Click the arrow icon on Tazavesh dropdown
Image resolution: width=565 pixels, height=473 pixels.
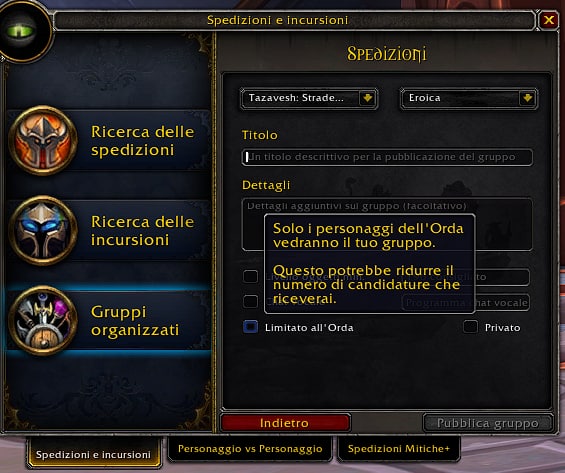[367, 98]
